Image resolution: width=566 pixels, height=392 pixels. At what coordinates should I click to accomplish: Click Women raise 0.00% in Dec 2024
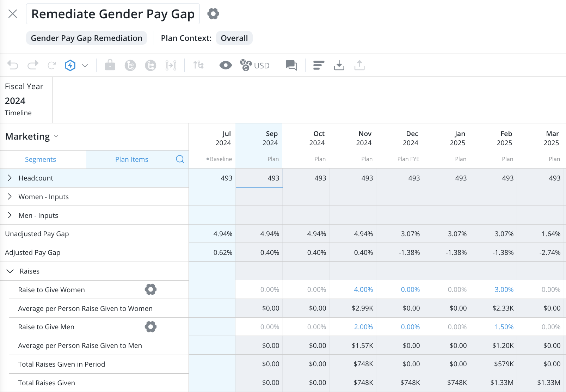(400, 289)
